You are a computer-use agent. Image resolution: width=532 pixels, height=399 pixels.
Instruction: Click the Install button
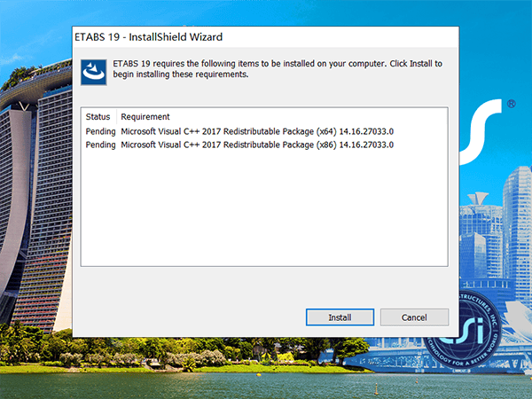coord(340,317)
